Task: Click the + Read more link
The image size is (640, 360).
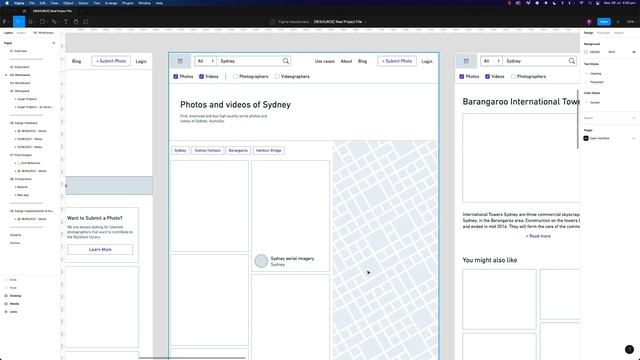Action: 538,236
